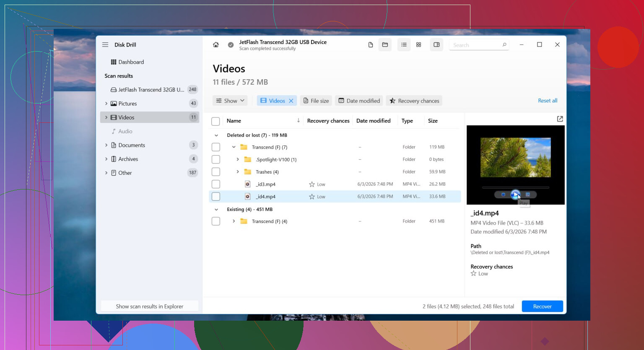Check the Transcend (F) (7) folder checkbox

pyautogui.click(x=216, y=147)
